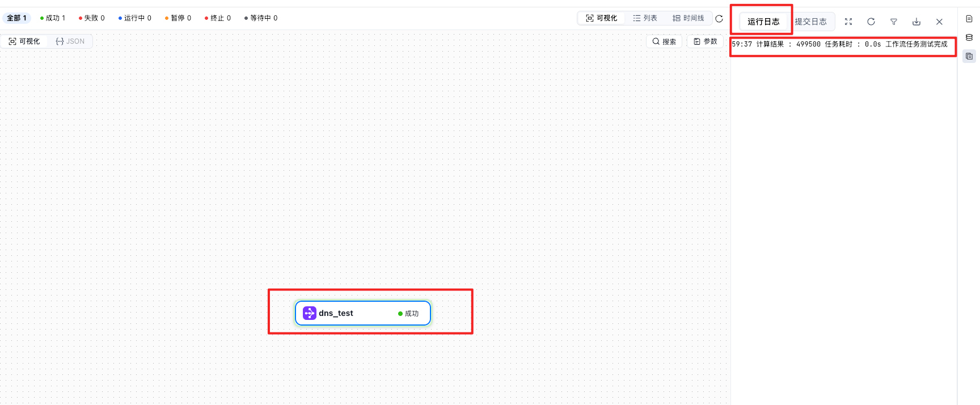Image resolution: width=980 pixels, height=405 pixels.
Task: Click the 成功 status on dns_test node
Action: [408, 314]
